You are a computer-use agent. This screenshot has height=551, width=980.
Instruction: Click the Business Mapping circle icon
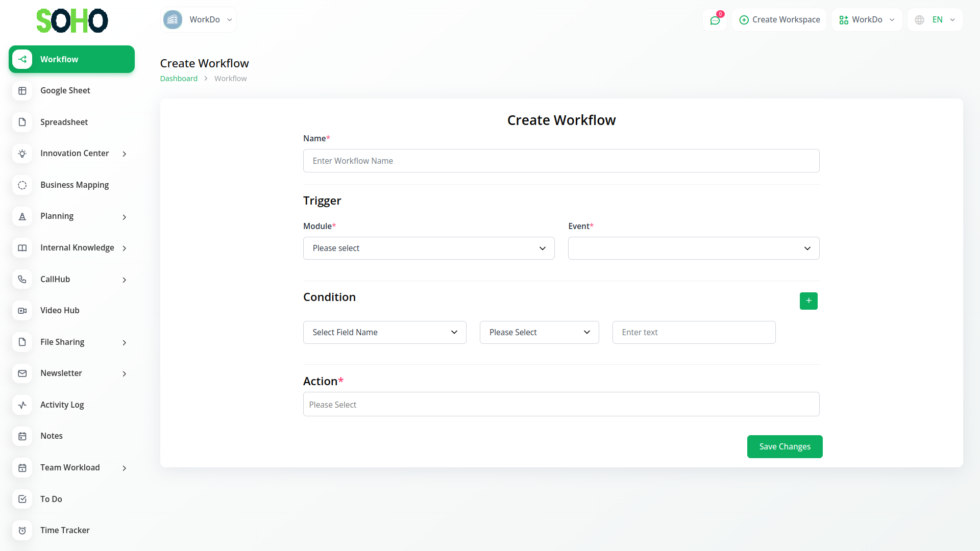(22, 185)
